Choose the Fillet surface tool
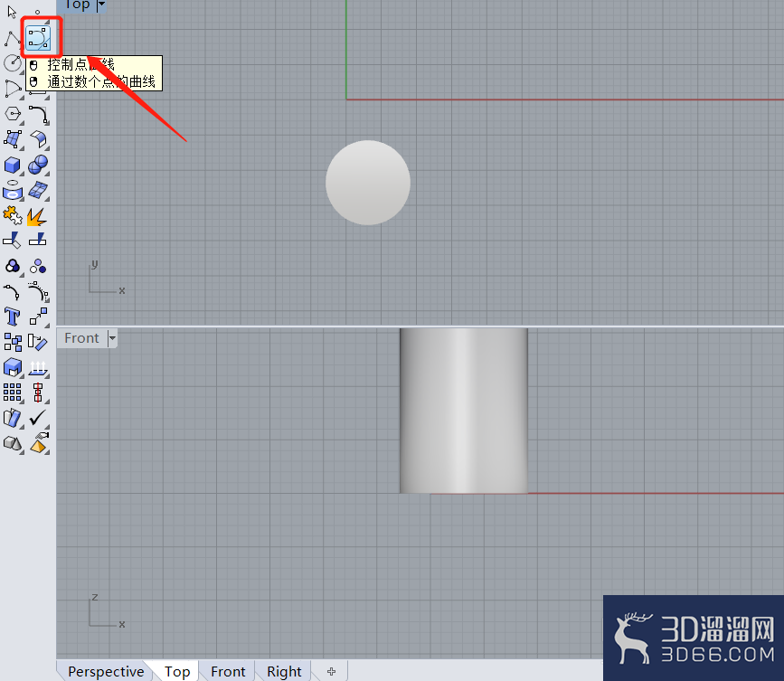Screen dimensions: 784x681 38,139
